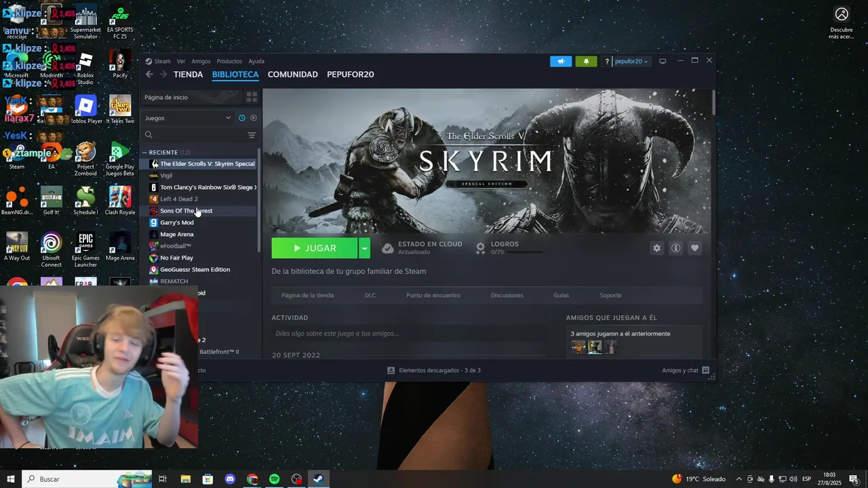868x488 pixels.
Task: Open Discusiones link
Action: point(507,296)
